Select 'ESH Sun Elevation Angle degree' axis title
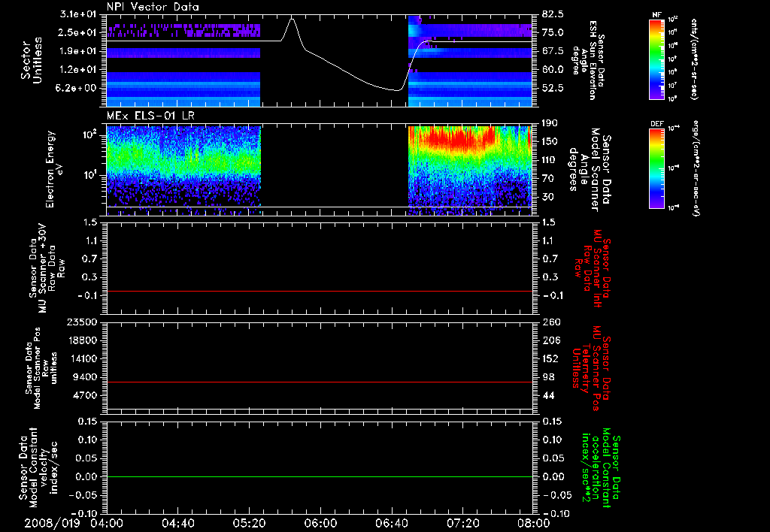Image resolution: width=770 pixels, height=532 pixels. pos(588,60)
